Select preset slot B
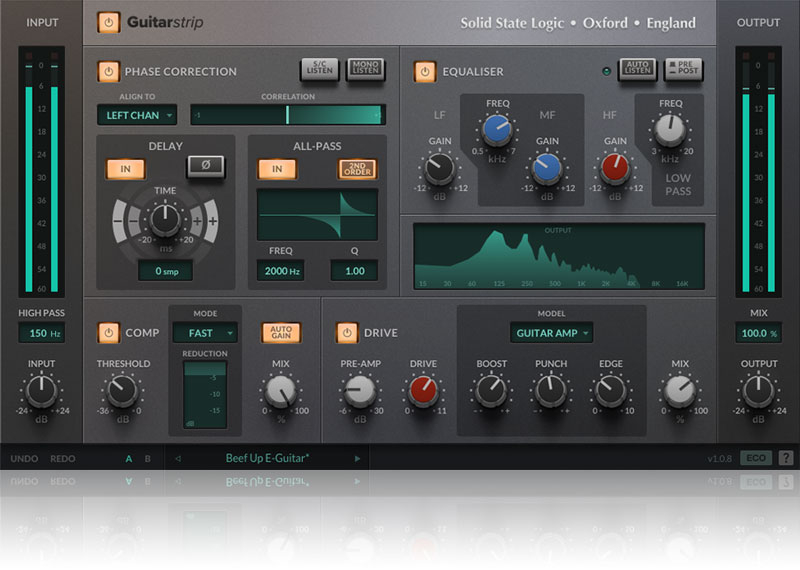 [147, 459]
